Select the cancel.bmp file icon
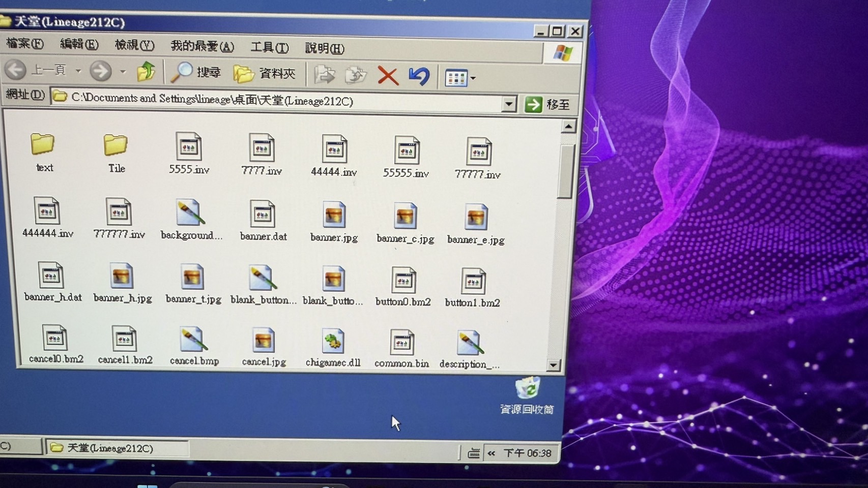 point(193,339)
